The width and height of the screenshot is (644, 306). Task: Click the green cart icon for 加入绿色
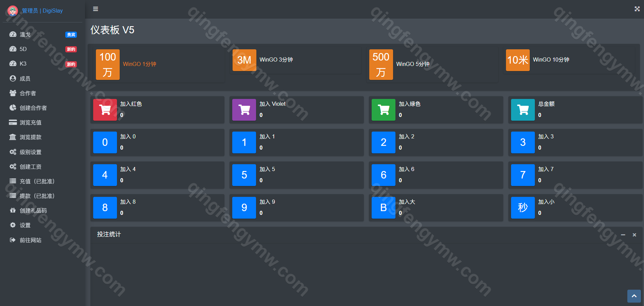pos(384,110)
